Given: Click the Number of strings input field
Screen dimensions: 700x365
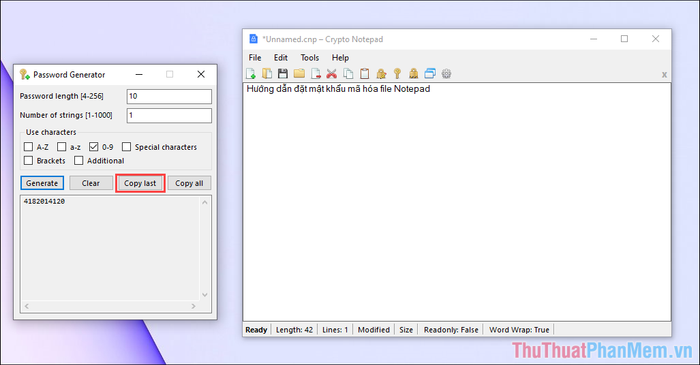Looking at the screenshot, I should 169,116.
